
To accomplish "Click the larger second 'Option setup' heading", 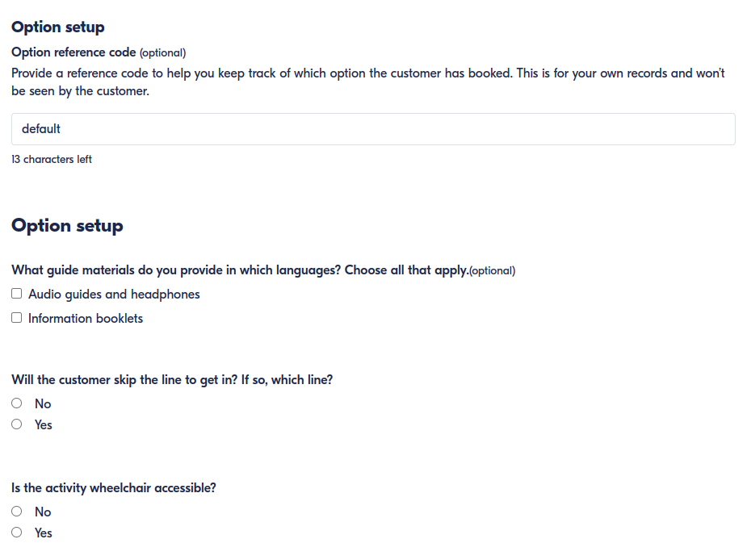I will coord(67,226).
